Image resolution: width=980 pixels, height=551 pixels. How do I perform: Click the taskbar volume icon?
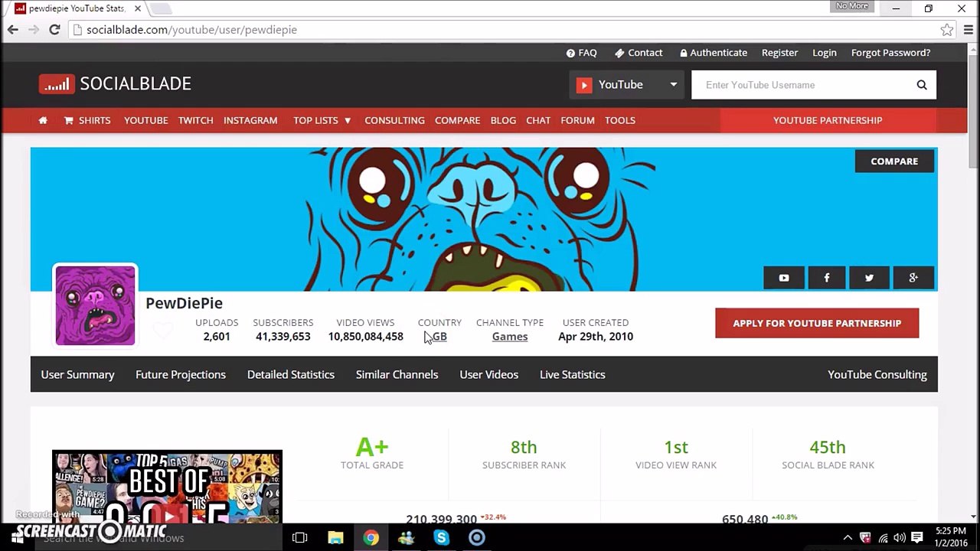(x=900, y=538)
